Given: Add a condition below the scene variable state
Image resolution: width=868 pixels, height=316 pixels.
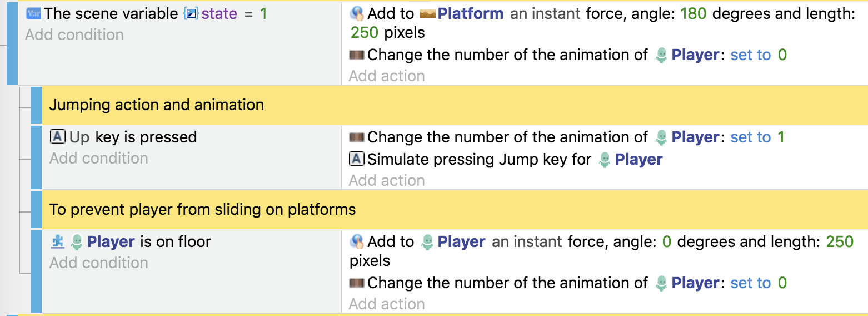Looking at the screenshot, I should pyautogui.click(x=74, y=35).
